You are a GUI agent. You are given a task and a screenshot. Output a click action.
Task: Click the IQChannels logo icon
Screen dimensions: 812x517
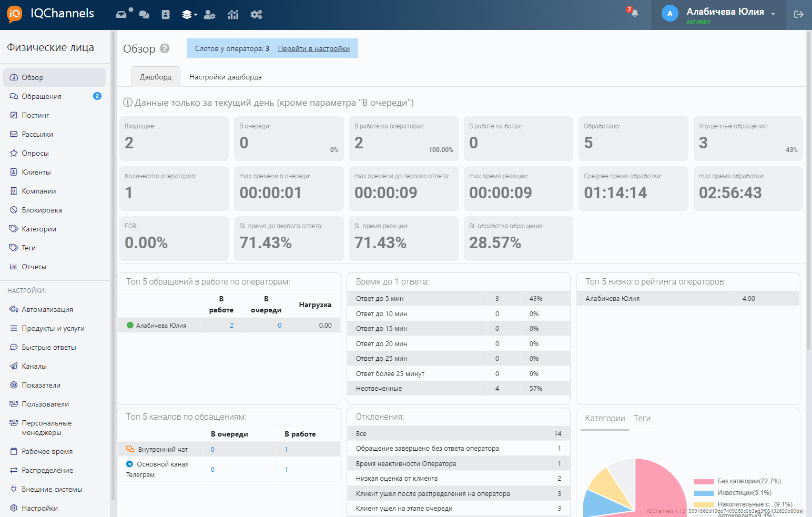click(15, 14)
